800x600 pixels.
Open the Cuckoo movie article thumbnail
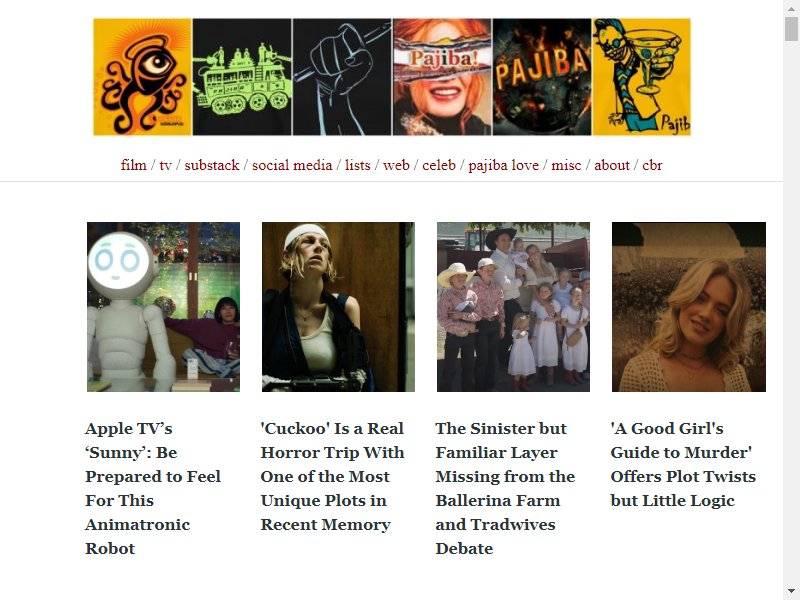click(338, 307)
